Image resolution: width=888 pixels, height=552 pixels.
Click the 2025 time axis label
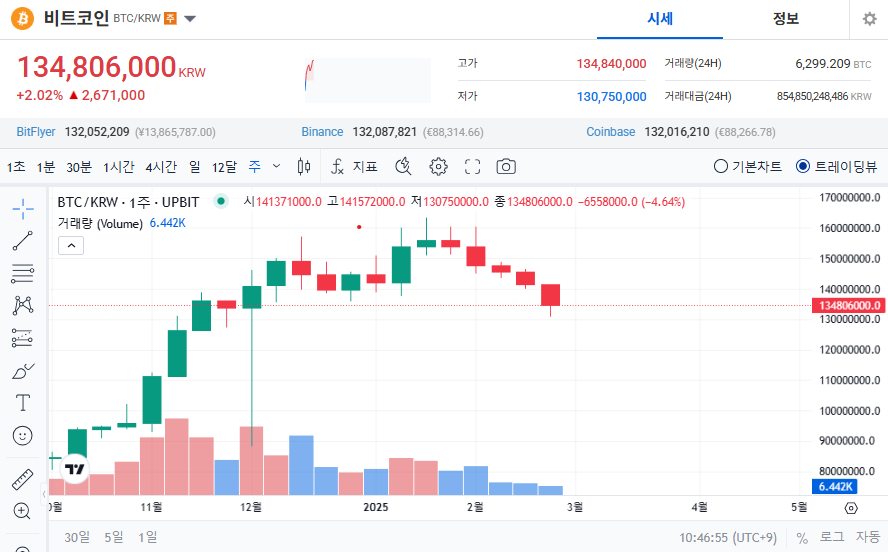(375, 507)
